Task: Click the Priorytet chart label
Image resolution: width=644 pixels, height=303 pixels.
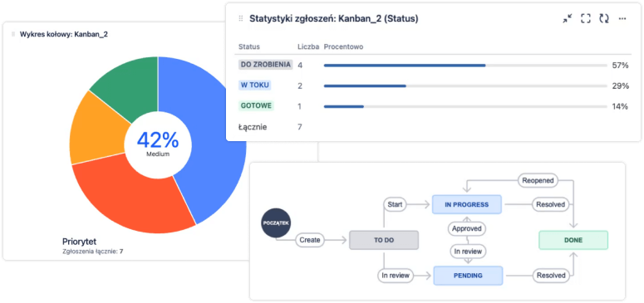Action: pos(79,241)
